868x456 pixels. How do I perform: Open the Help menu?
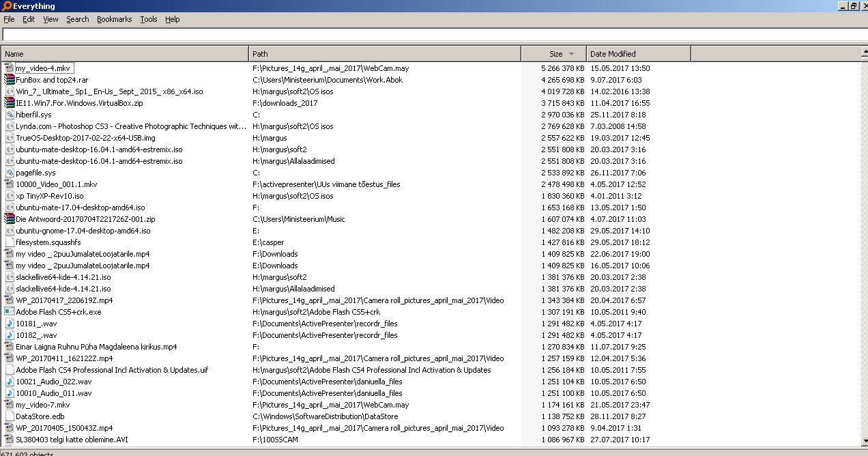(173, 19)
